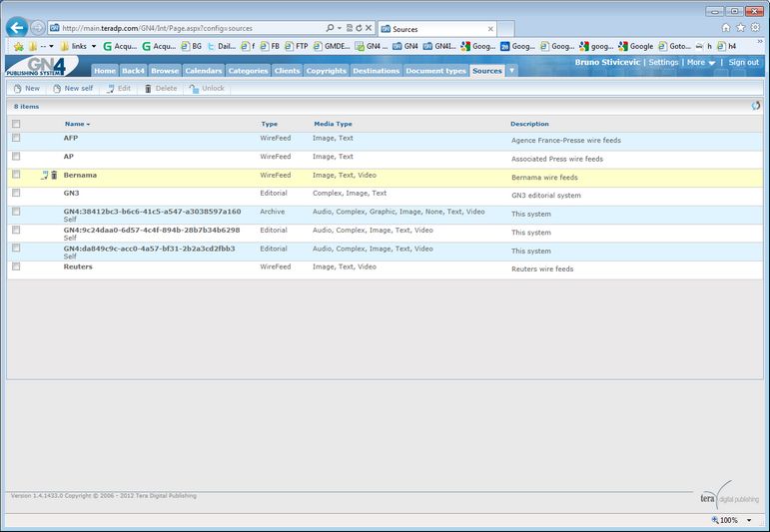Viewport: 770px width, 532px height.
Task: Switch to the Categories tab
Action: pyautogui.click(x=248, y=71)
